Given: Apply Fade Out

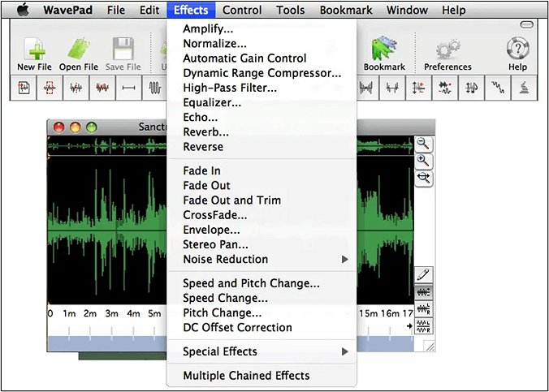Looking at the screenshot, I should coord(262,185).
